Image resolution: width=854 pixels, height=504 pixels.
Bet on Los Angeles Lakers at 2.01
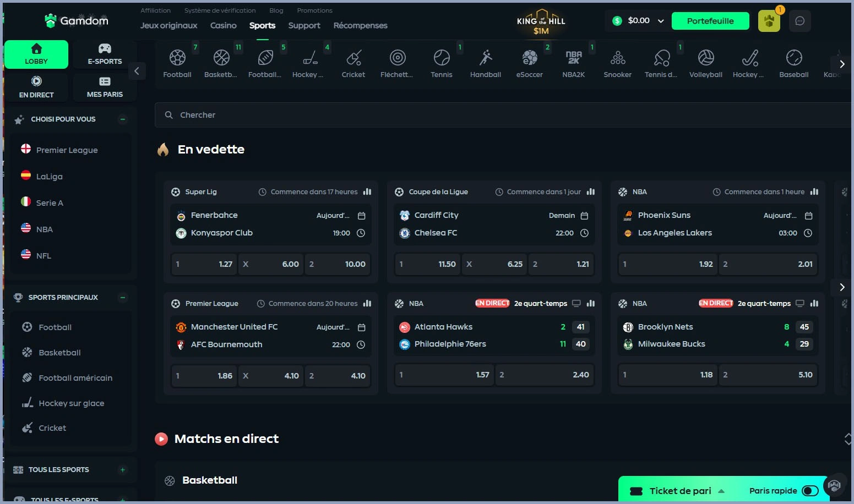click(x=768, y=264)
